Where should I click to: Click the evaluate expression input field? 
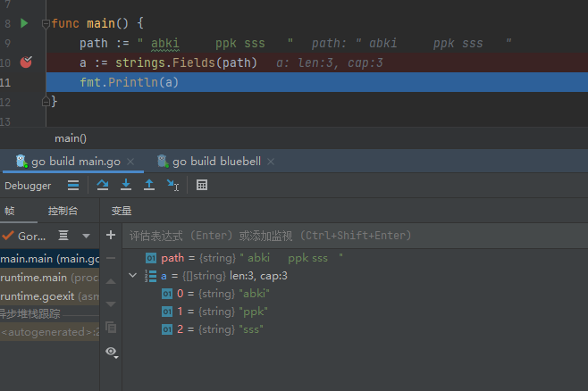click(x=349, y=236)
